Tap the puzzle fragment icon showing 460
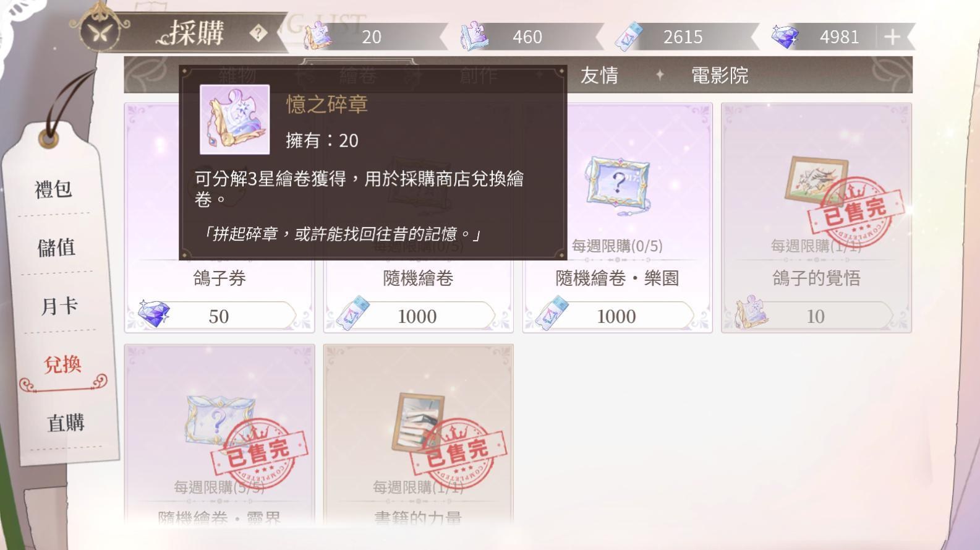Image resolution: width=980 pixels, height=550 pixels. (474, 36)
